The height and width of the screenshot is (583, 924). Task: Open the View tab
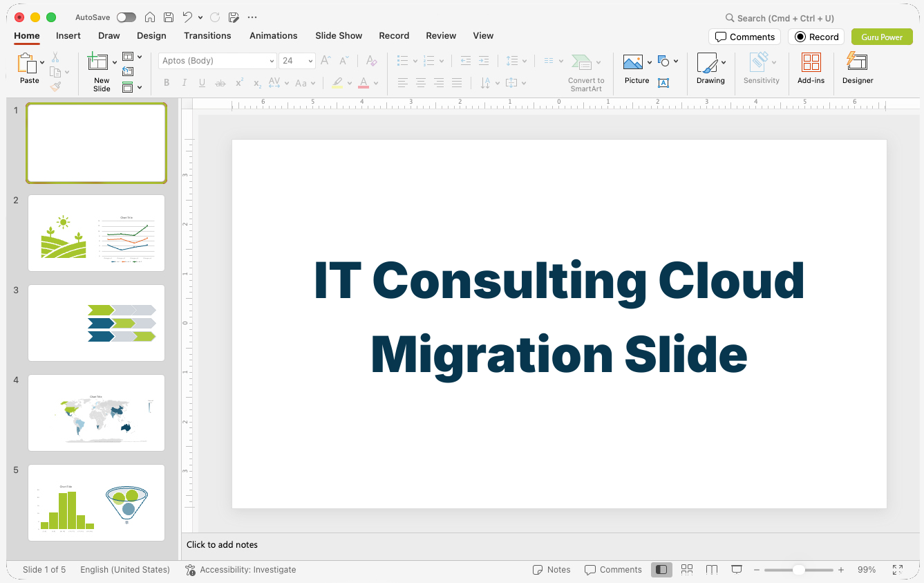coord(483,35)
